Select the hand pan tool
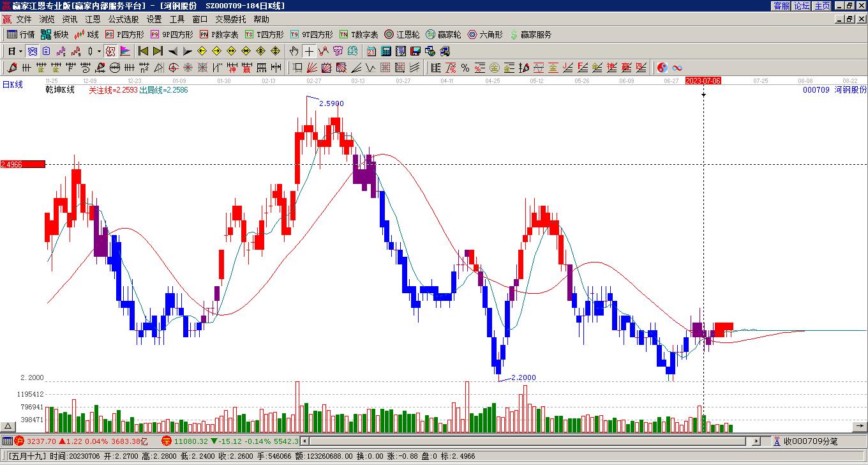Viewport: 868px width, 465px height. point(294,51)
